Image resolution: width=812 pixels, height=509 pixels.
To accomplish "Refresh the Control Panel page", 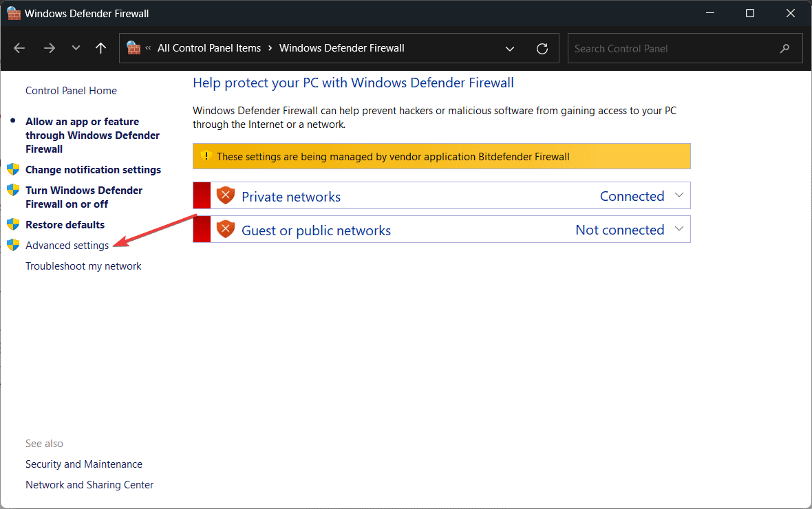I will tap(542, 48).
